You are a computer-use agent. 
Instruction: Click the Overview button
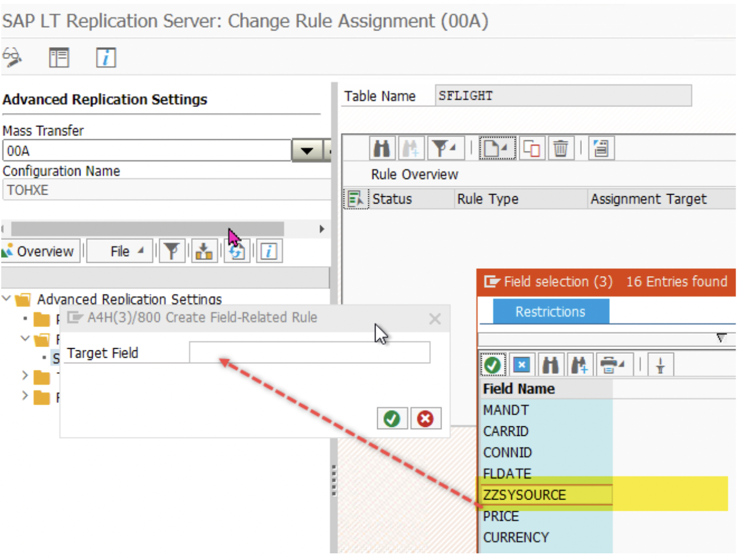pos(41,251)
